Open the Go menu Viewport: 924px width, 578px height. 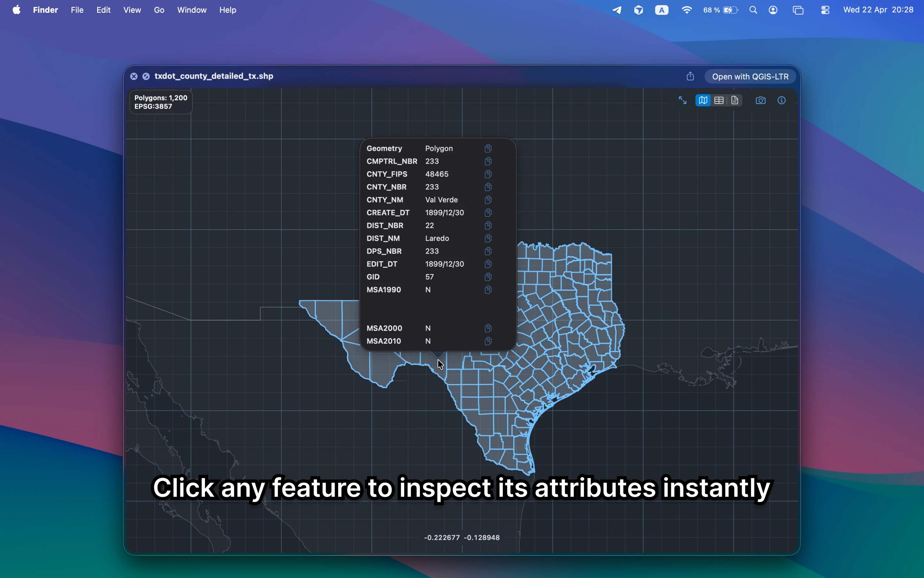(x=159, y=10)
